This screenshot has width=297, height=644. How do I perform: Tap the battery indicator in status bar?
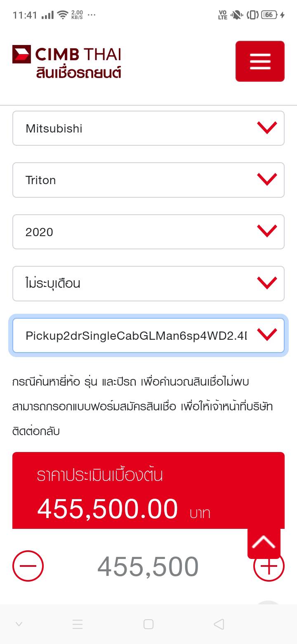click(x=269, y=15)
